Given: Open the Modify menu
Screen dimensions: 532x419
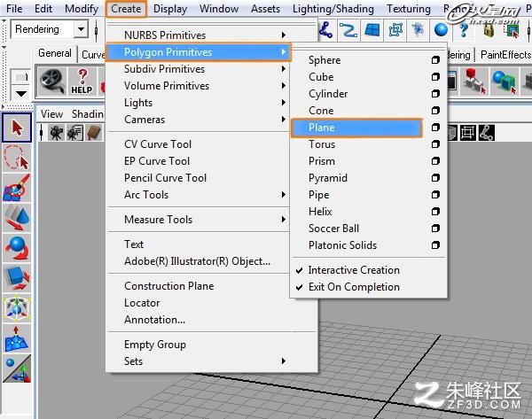Looking at the screenshot, I should [82, 9].
